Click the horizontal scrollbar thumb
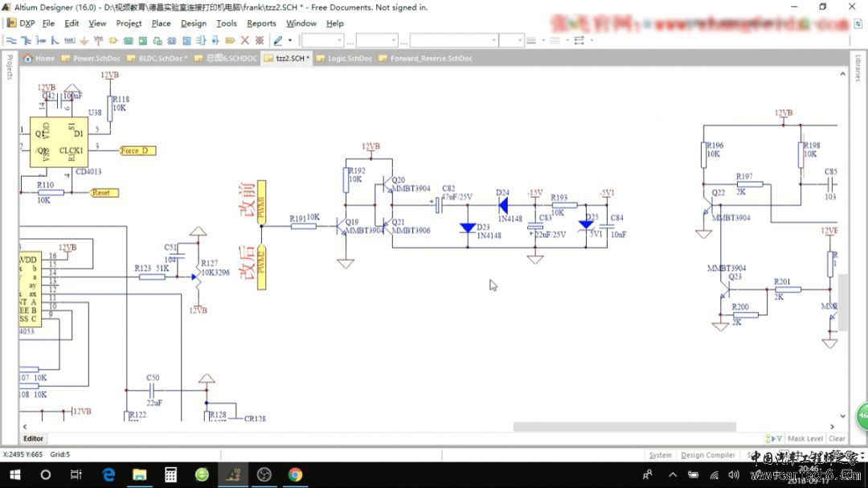Image resolution: width=868 pixels, height=488 pixels. [x=624, y=427]
